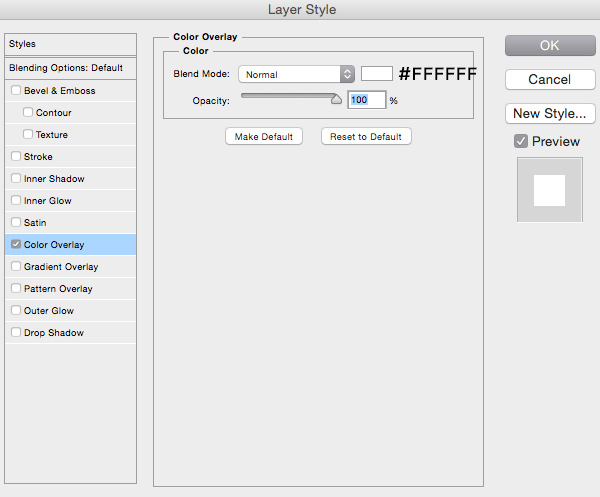Viewport: 600px width, 497px height.
Task: Enable the Outer Glow checkbox
Action: 16,310
